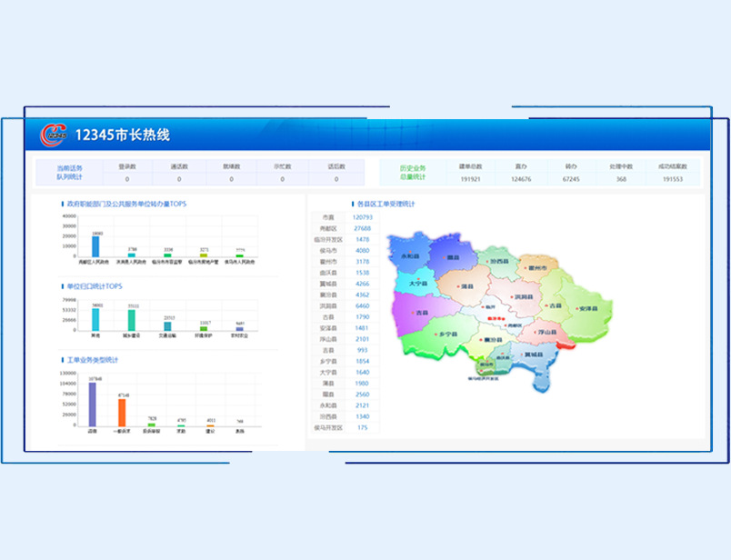The image size is (731, 560).
Task: Click the 尧都区人民政府 bar in first chart
Action: click(96, 246)
